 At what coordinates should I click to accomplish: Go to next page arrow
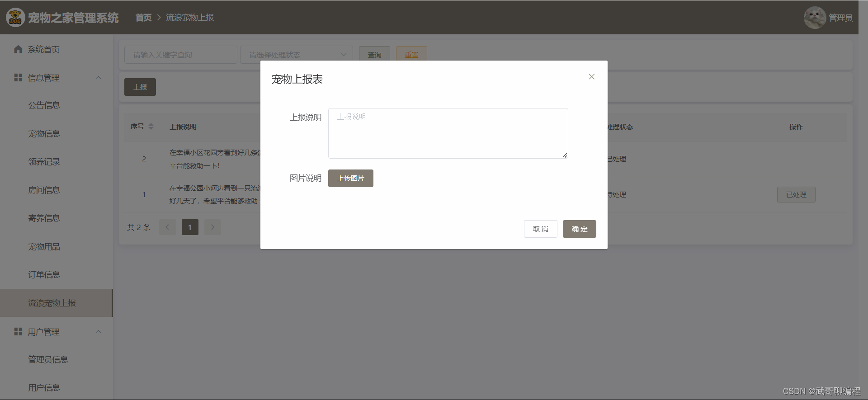coord(212,227)
